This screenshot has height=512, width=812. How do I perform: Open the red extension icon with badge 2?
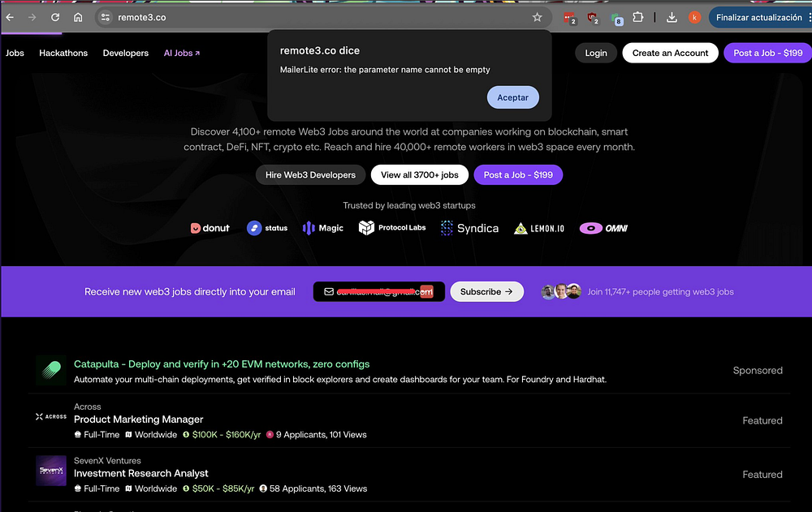click(570, 18)
